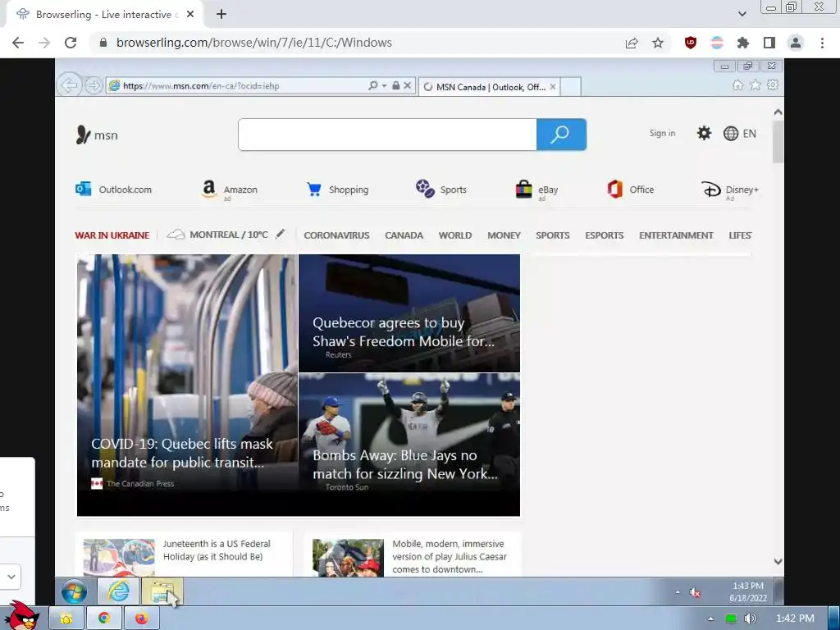Change language via the EN globe
840x630 pixels.
tap(740, 134)
